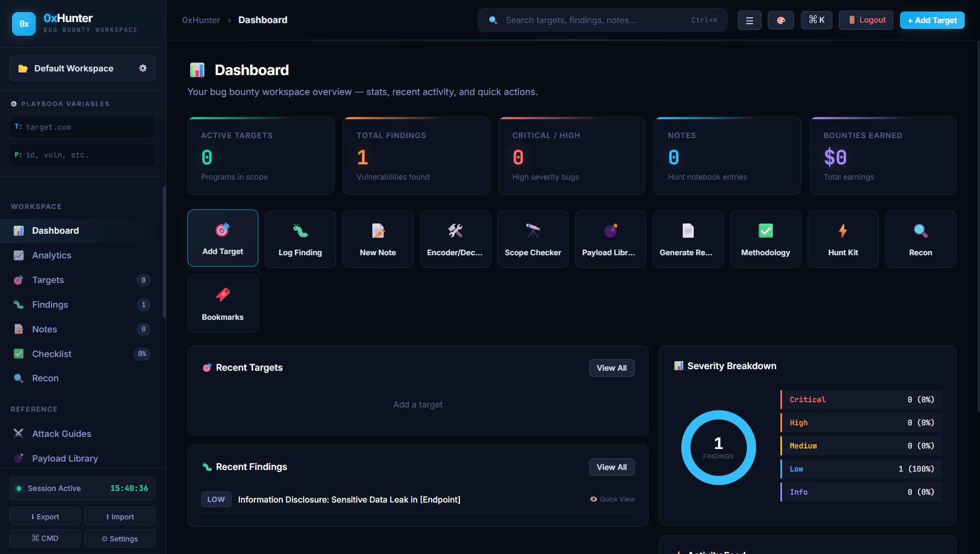Image resolution: width=980 pixels, height=554 pixels.
Task: Click the Findings count badge
Action: click(x=143, y=305)
